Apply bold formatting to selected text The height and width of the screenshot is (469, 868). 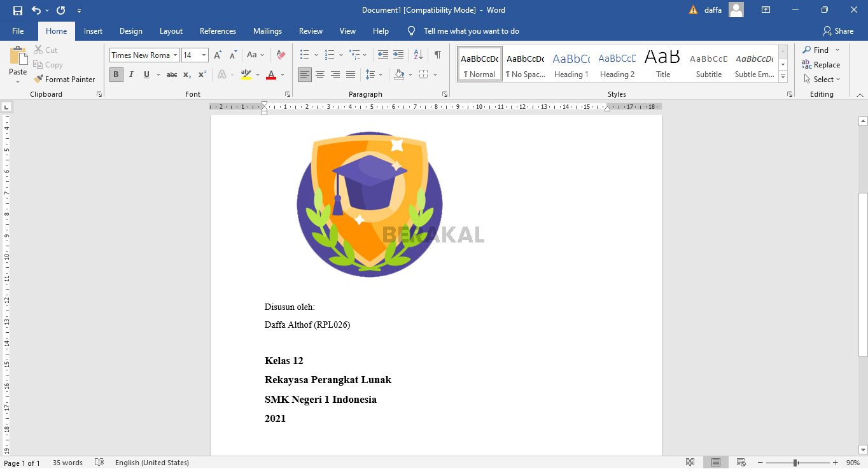coord(116,74)
